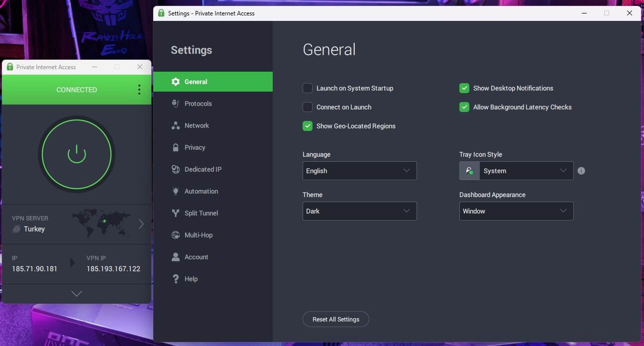Image resolution: width=644 pixels, height=346 pixels.
Task: Enable Connect on Launch checkbox
Action: pyautogui.click(x=308, y=107)
